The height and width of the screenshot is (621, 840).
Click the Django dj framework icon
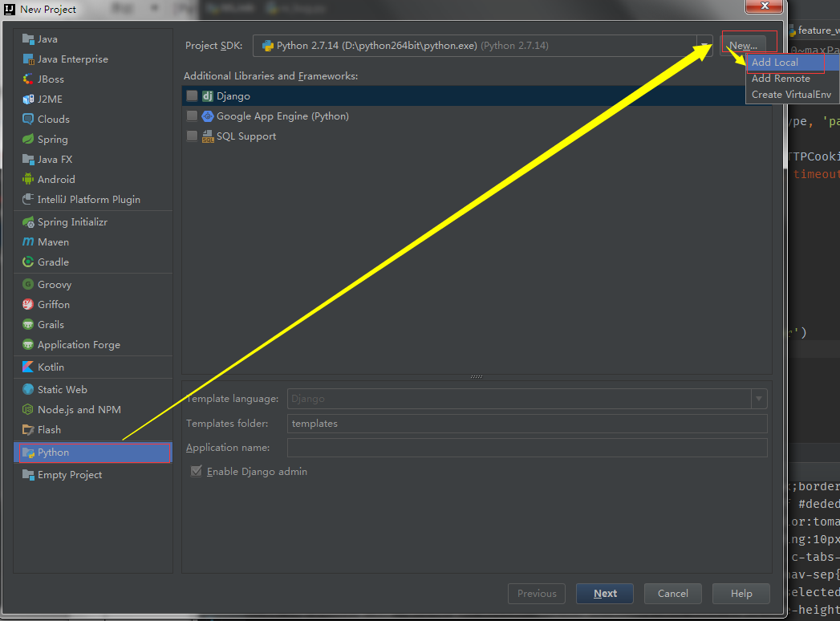(x=208, y=96)
